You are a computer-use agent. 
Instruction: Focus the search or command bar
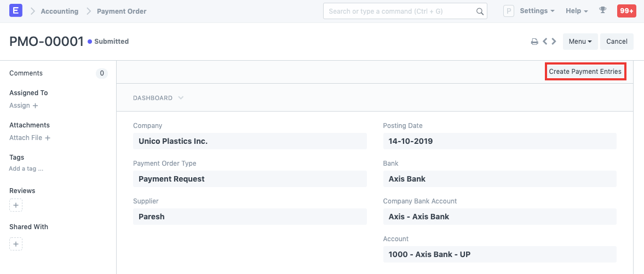coord(405,11)
